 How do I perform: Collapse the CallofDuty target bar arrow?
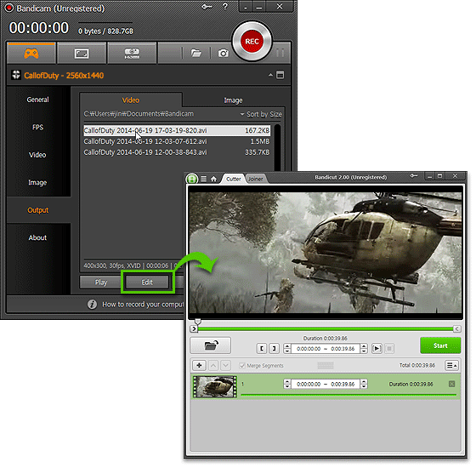pyautogui.click(x=270, y=75)
